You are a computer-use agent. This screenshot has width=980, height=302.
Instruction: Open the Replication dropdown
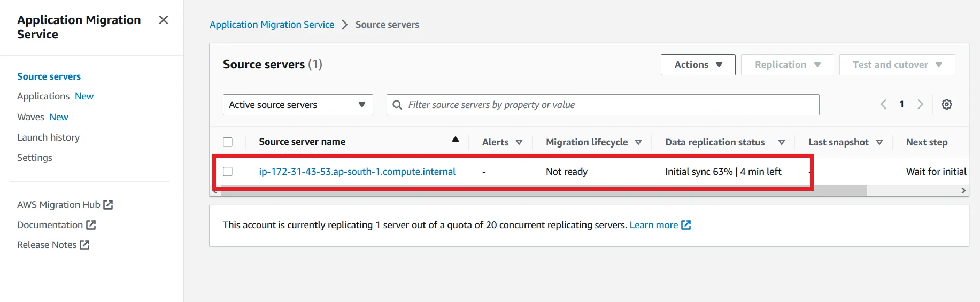[x=788, y=65]
